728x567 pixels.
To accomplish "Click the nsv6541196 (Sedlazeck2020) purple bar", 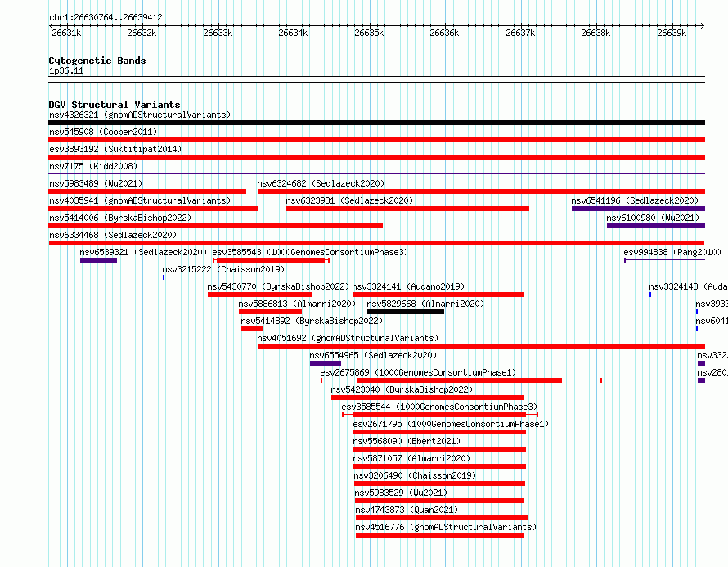I will (x=638, y=209).
